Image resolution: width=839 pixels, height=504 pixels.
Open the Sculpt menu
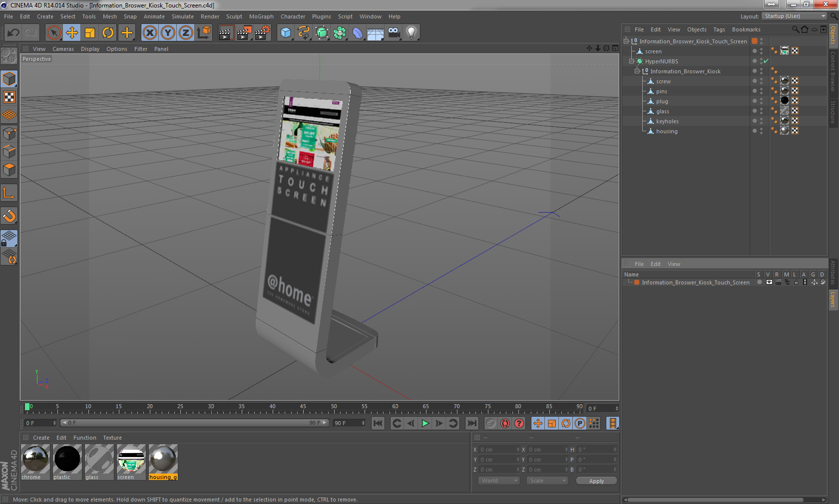(234, 16)
